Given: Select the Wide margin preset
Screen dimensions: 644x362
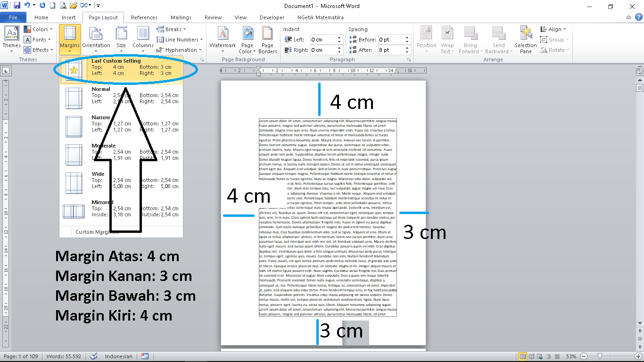Looking at the screenshot, I should [121, 183].
